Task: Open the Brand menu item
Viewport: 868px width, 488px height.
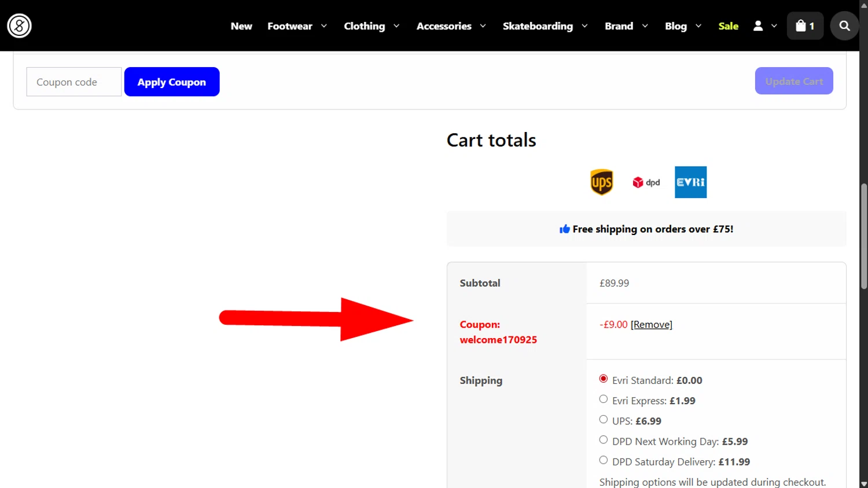Action: click(619, 26)
